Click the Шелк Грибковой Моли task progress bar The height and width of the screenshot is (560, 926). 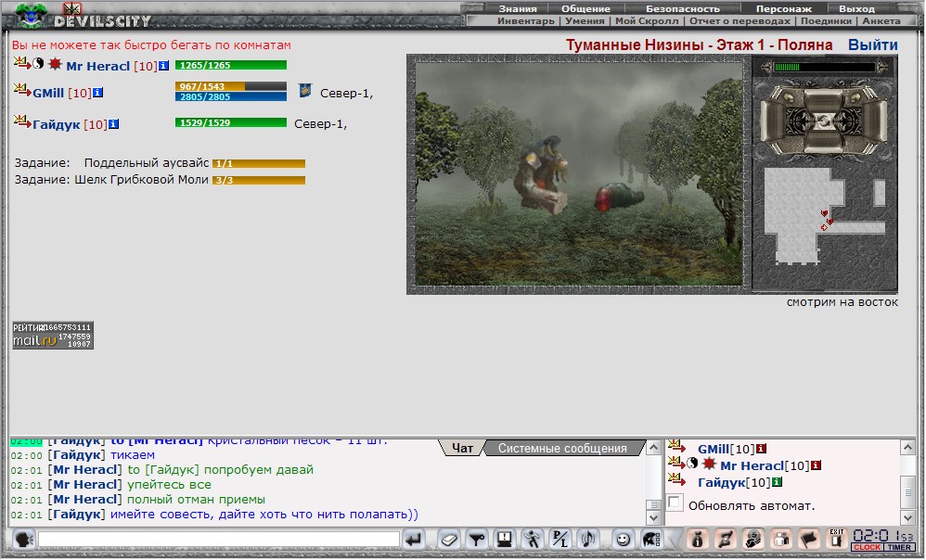(259, 180)
